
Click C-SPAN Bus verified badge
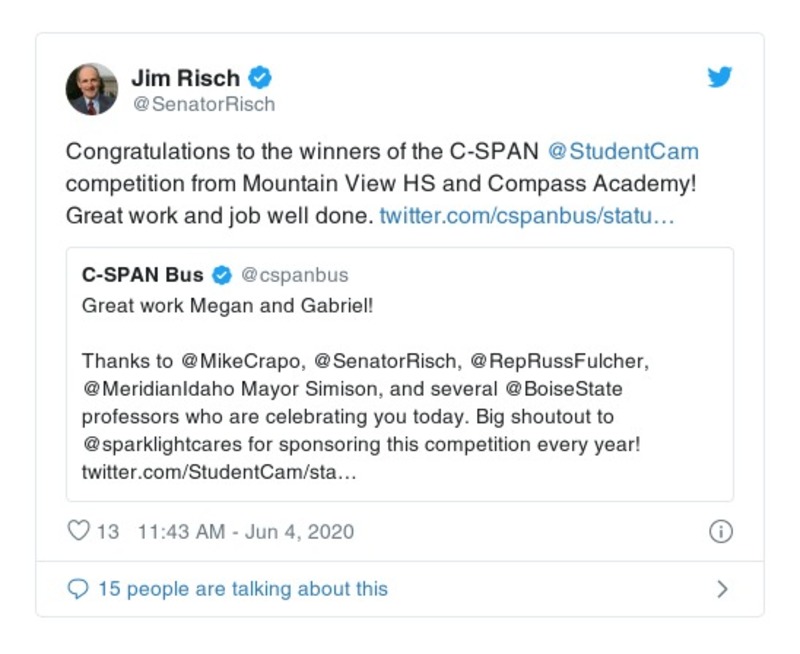223,275
